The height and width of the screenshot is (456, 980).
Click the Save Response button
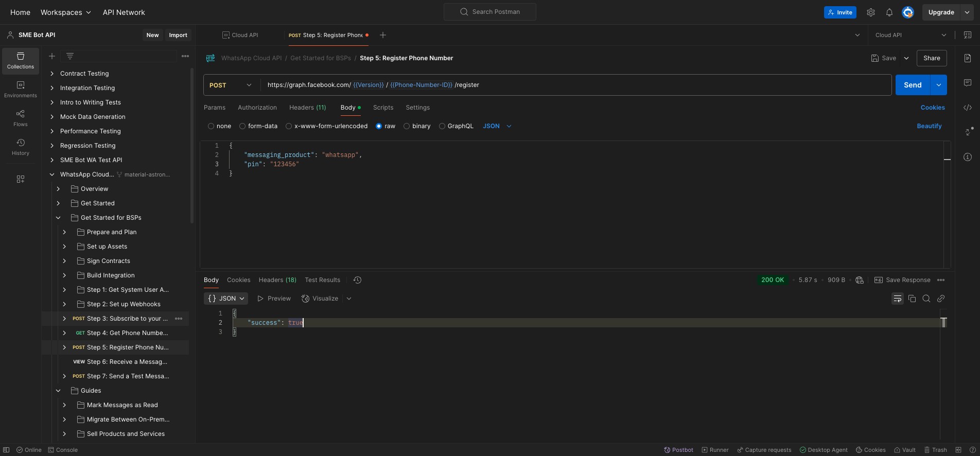(902, 280)
